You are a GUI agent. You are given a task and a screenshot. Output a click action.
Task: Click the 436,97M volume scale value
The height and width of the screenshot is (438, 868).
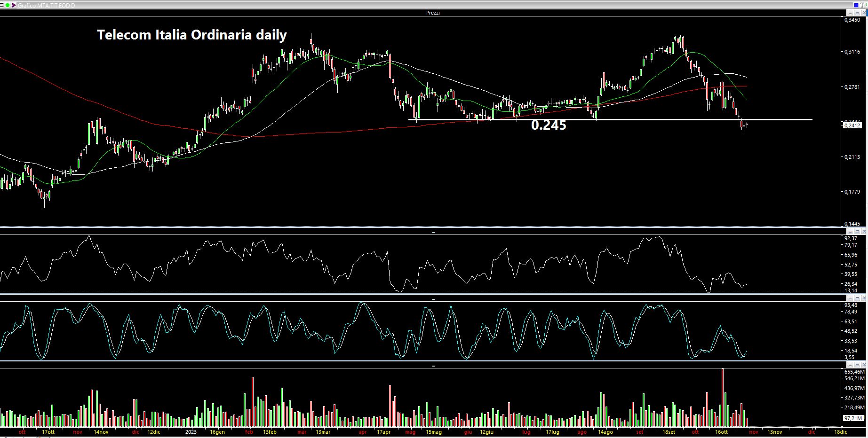pyautogui.click(x=855, y=388)
